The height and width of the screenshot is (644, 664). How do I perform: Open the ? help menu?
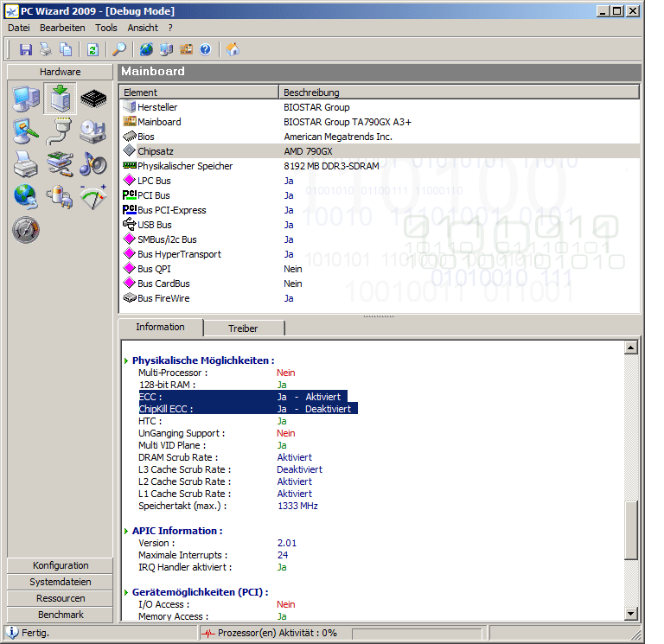pyautogui.click(x=170, y=28)
